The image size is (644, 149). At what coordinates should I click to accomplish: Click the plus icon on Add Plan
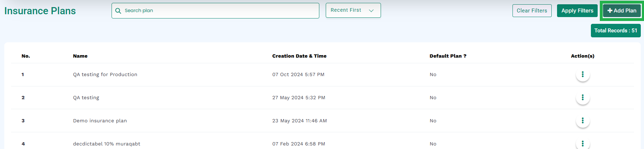tap(610, 11)
